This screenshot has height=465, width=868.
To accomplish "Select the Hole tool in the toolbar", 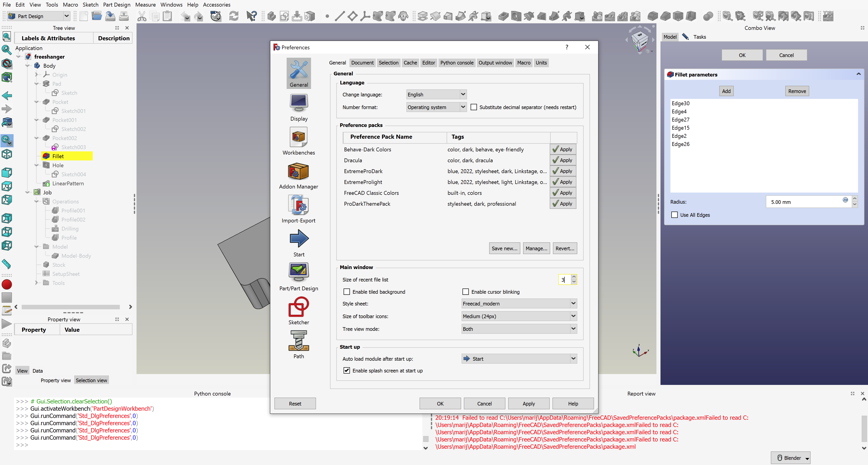I will tap(516, 16).
